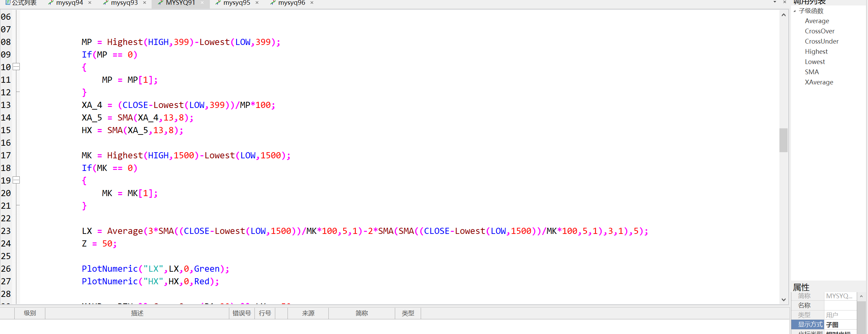Click the 描述 column header
This screenshot has width=868, height=334.
(137, 313)
